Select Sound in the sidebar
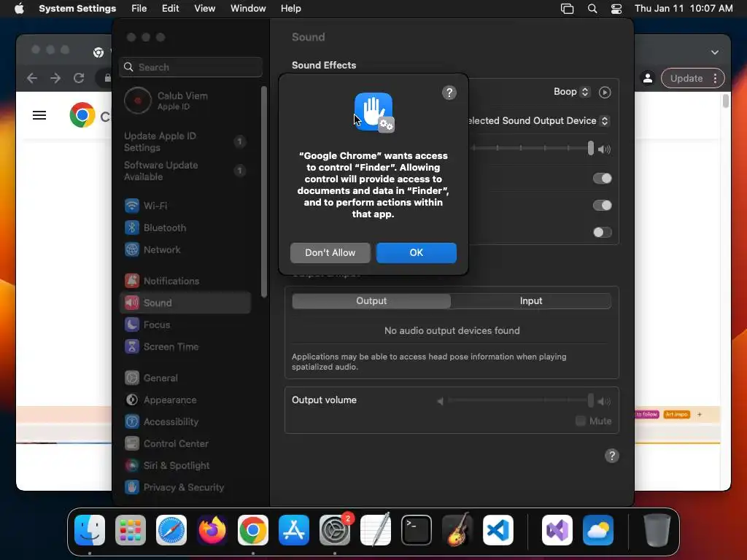This screenshot has width=747, height=560. tap(186, 303)
